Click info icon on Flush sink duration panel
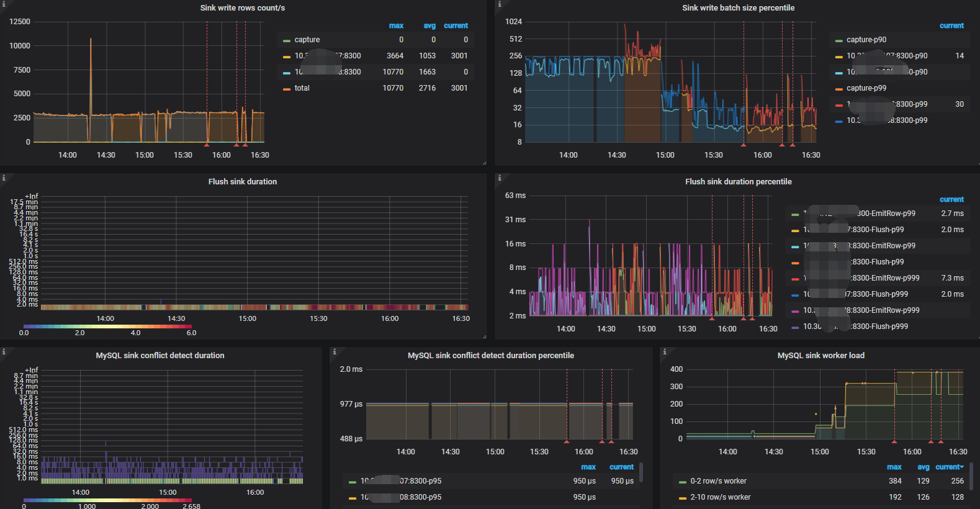980x509 pixels. pyautogui.click(x=3, y=178)
